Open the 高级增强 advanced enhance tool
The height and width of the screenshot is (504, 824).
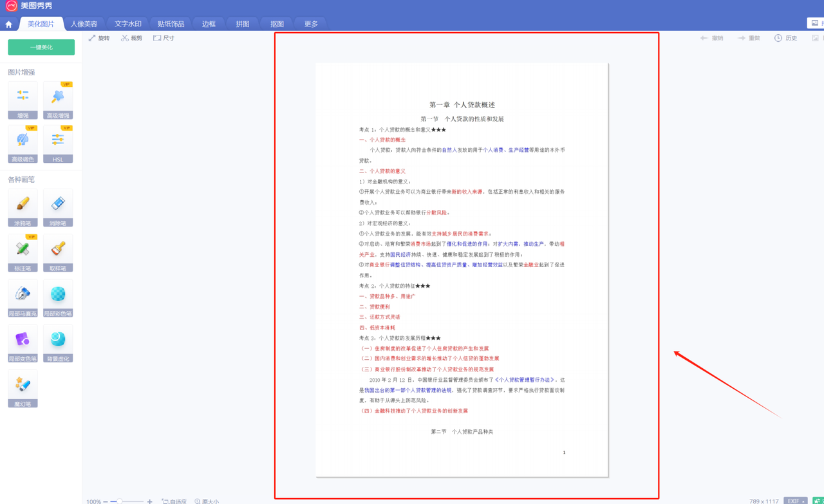click(58, 100)
